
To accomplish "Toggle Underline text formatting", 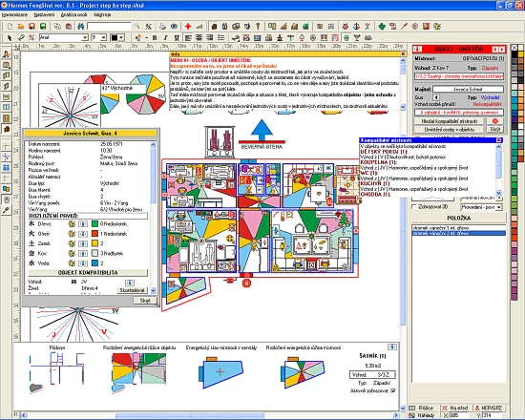I will [x=177, y=37].
